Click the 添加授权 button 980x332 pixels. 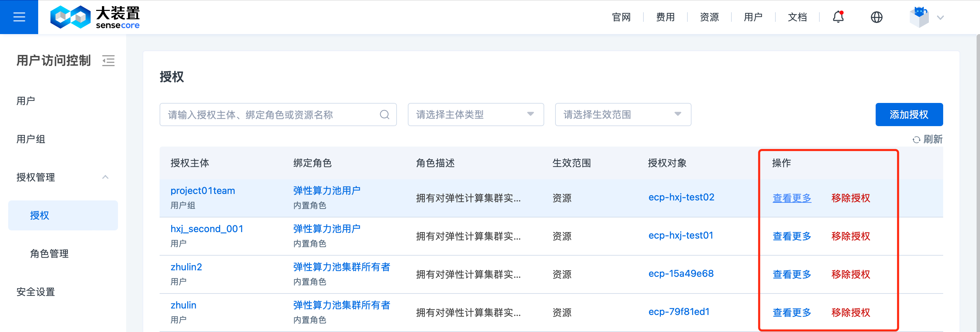click(x=909, y=115)
